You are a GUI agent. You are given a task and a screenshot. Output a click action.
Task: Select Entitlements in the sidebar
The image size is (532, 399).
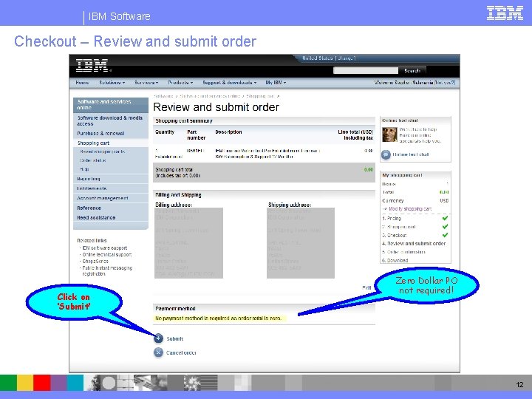click(x=92, y=188)
